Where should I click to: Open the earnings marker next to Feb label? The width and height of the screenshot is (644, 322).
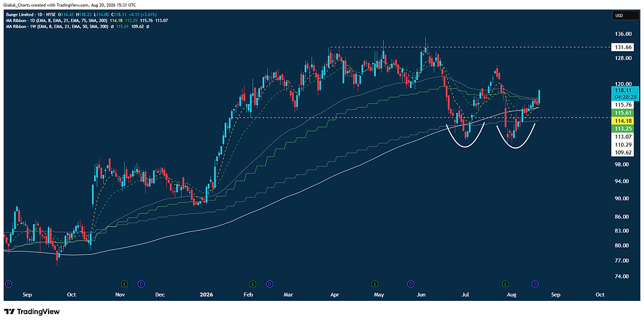coord(253,283)
